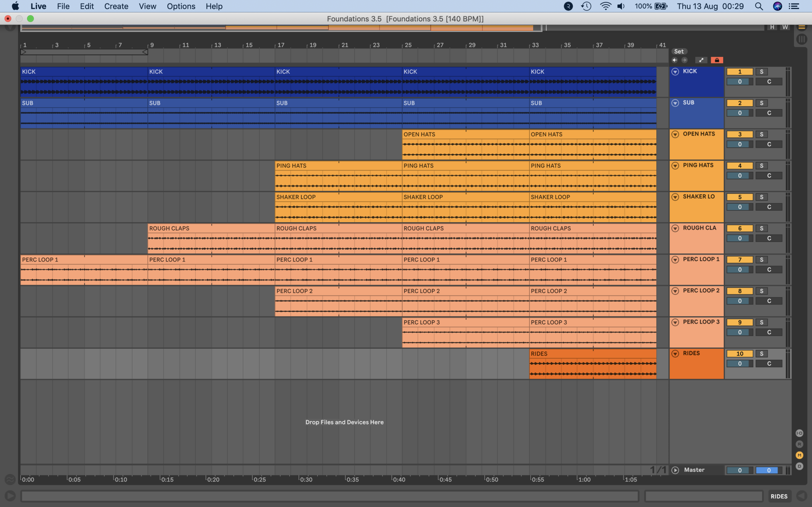Click the H optimize height button
Viewport: 812px width, 507px height.
772,27
